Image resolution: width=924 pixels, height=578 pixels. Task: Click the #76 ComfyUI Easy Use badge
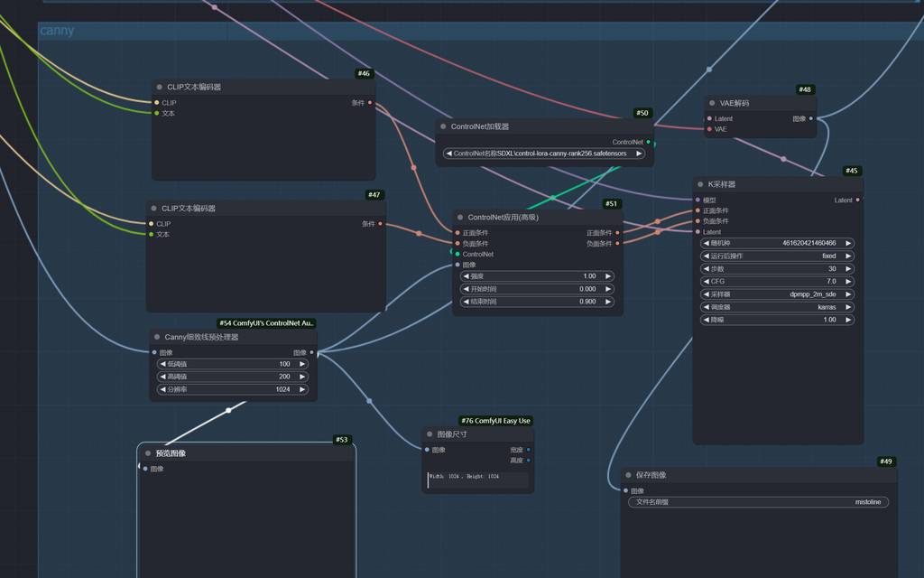click(495, 421)
